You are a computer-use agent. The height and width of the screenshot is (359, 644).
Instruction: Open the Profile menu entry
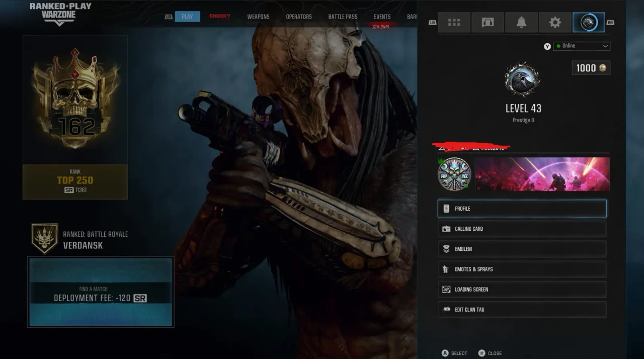click(522, 209)
